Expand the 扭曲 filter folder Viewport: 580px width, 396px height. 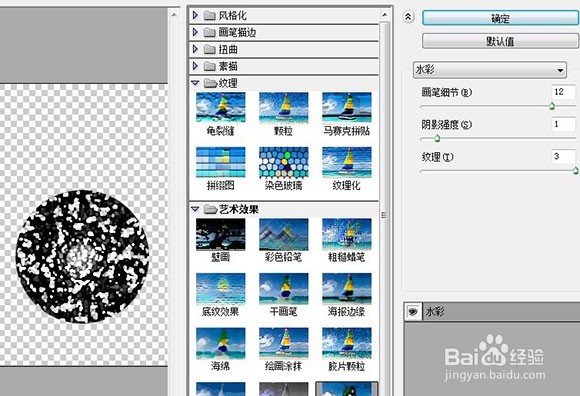click(x=195, y=49)
